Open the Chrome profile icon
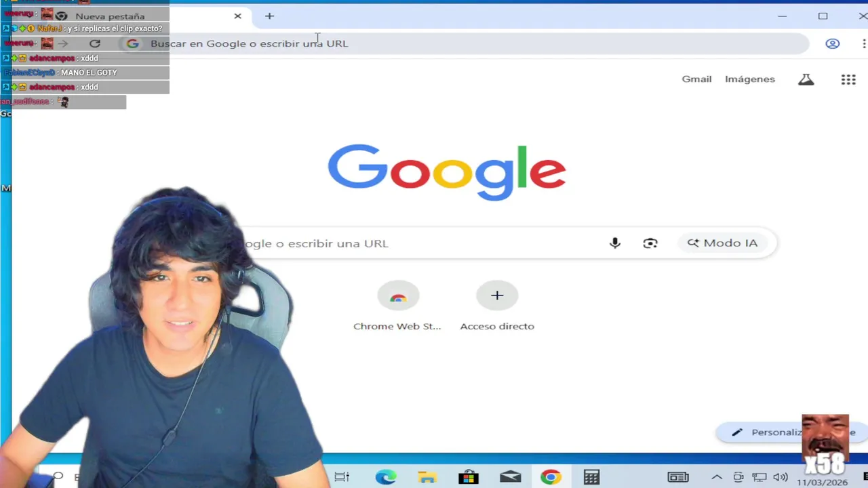 coord(832,43)
